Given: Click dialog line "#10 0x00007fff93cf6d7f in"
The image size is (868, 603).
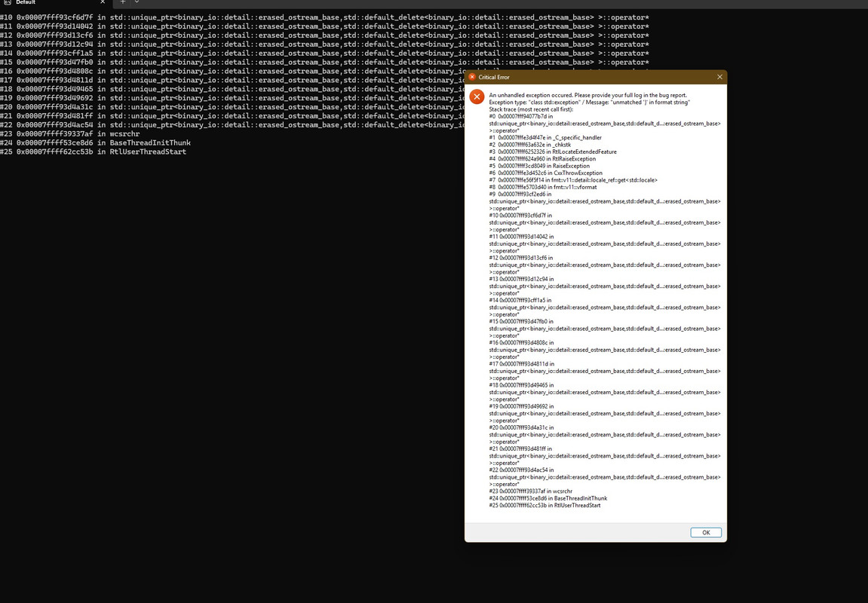Looking at the screenshot, I should click(x=520, y=216).
